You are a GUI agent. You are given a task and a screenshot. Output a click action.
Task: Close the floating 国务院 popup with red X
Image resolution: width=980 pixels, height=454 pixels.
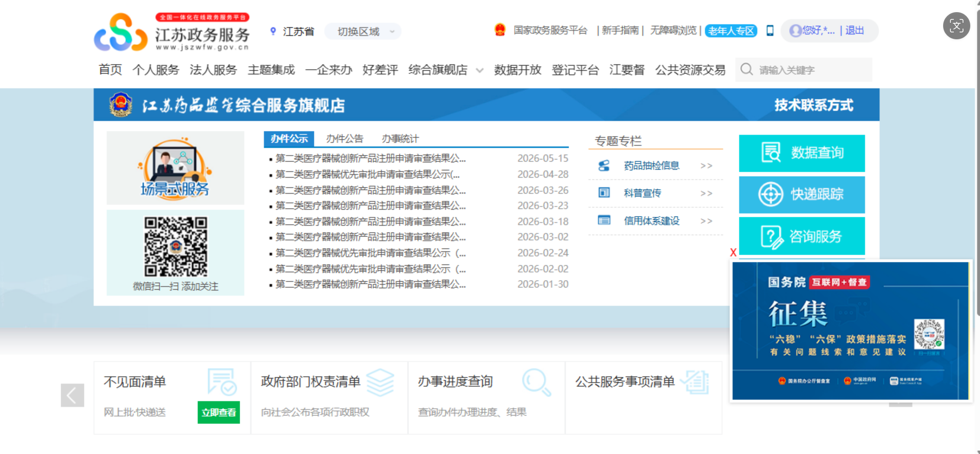[x=733, y=252]
